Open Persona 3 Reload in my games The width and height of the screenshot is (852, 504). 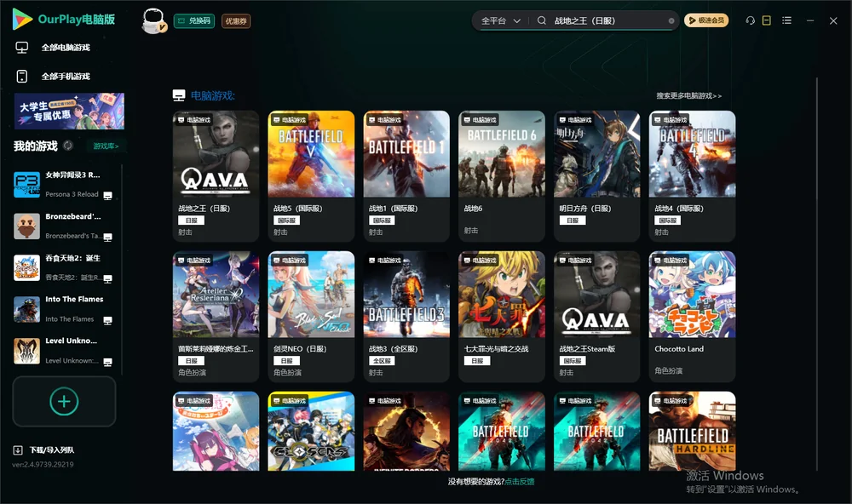(64, 185)
